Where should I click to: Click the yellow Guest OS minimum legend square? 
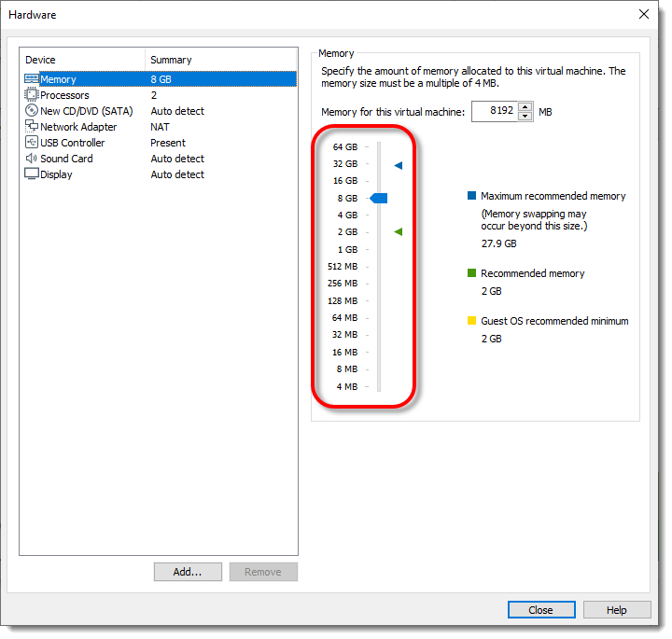pyautogui.click(x=471, y=320)
